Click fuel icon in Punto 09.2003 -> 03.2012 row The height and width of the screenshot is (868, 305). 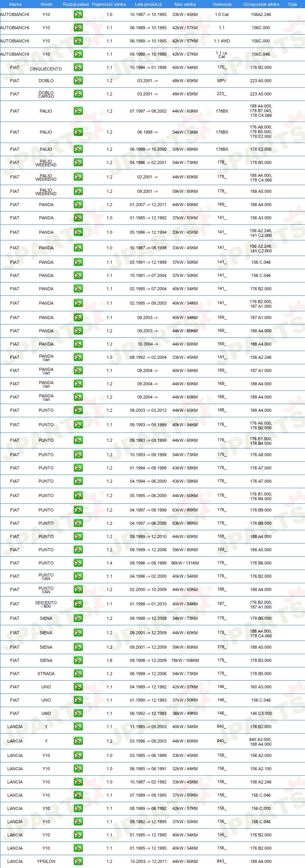coord(78,410)
